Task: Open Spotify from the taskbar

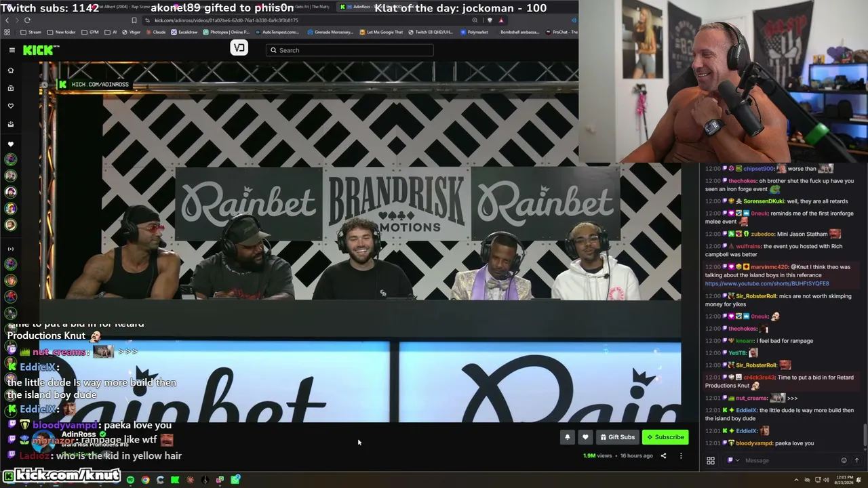Action: 130,480
